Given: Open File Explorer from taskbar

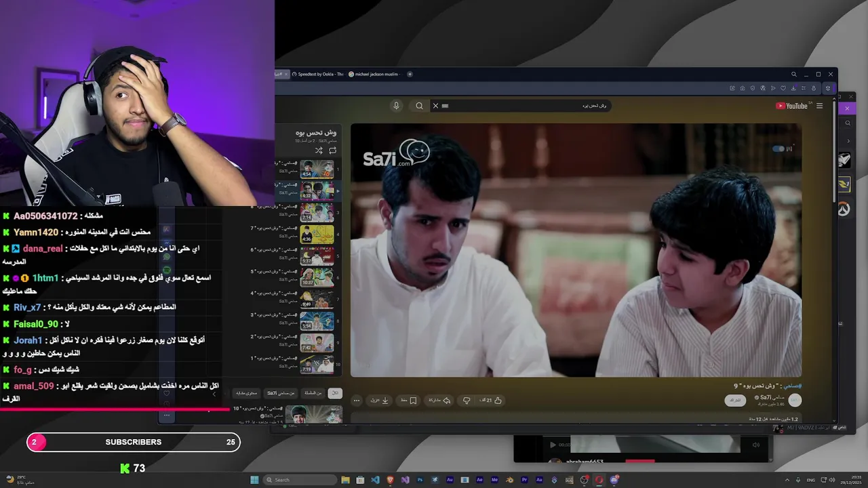Looking at the screenshot, I should pyautogui.click(x=346, y=480).
